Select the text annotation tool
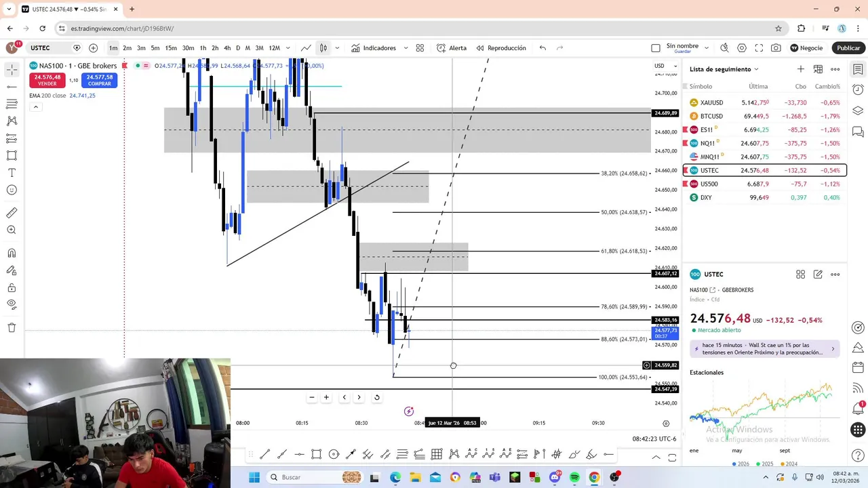The image size is (868, 488). (x=12, y=173)
